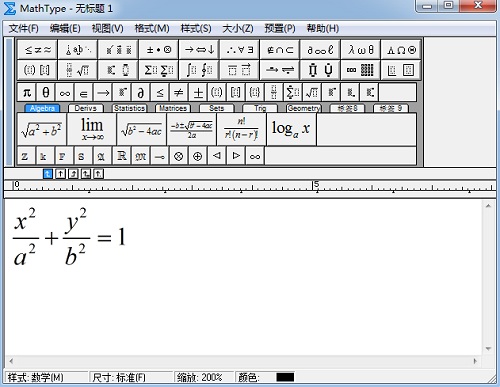Insert the log base a of x expression

pos(291,129)
